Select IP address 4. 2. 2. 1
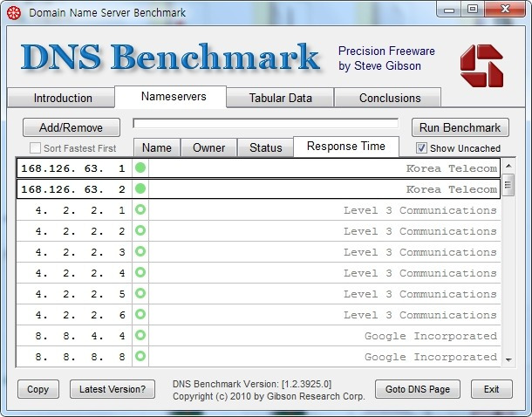The image size is (532, 417). click(80, 210)
